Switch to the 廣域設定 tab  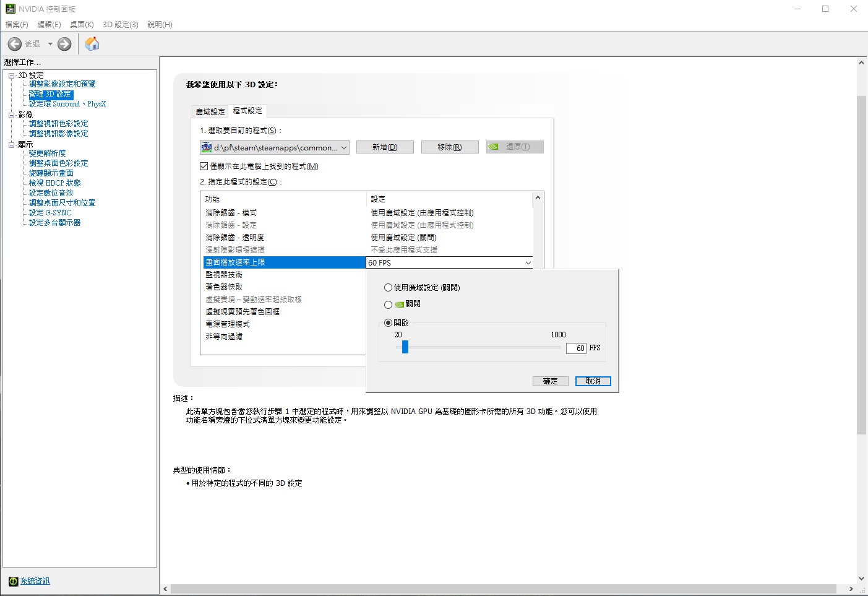tap(210, 112)
